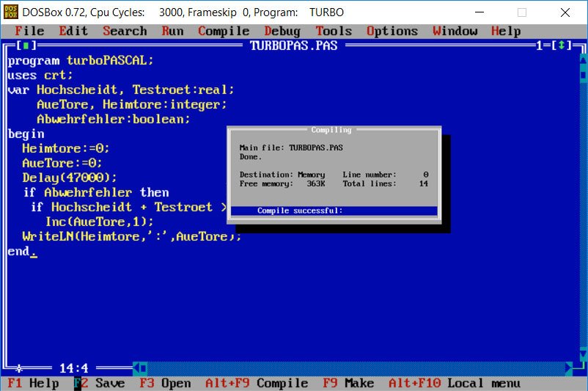Click Alt+F9 Compile in status bar
Image resolution: width=588 pixels, height=391 pixels.
(257, 383)
